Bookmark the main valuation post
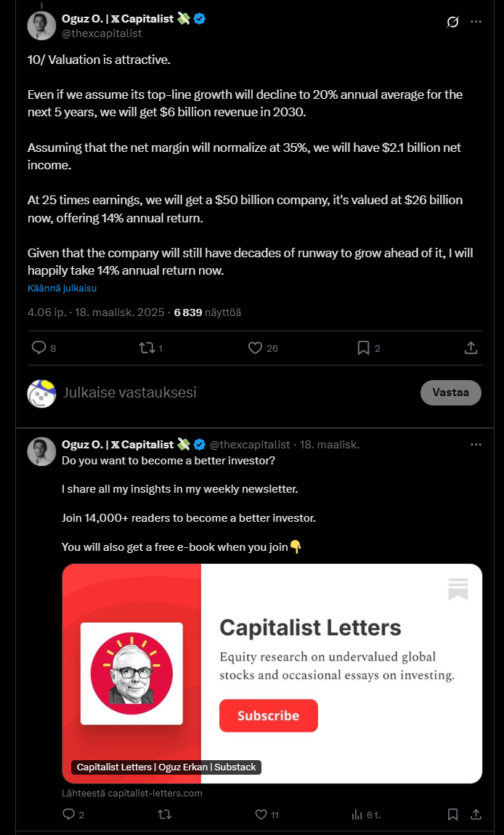This screenshot has width=504, height=835. pos(363,348)
